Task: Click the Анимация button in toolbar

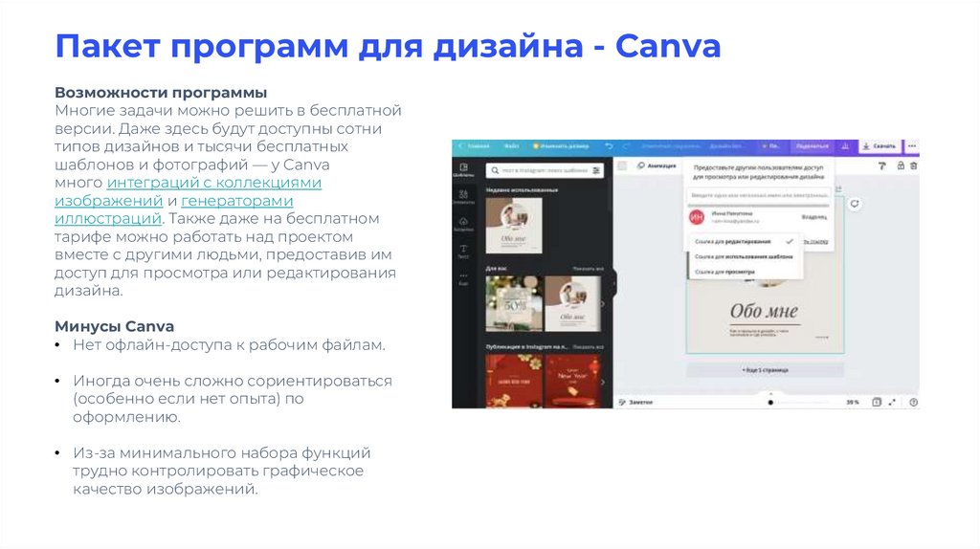Action: point(657,165)
